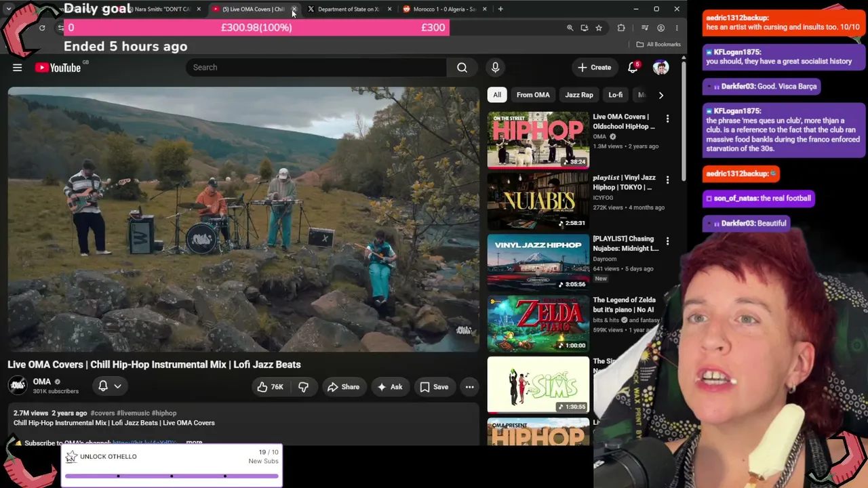The image size is (868, 488).
Task: Click son_of_natas 'the real football' chat message
Action: point(759,198)
